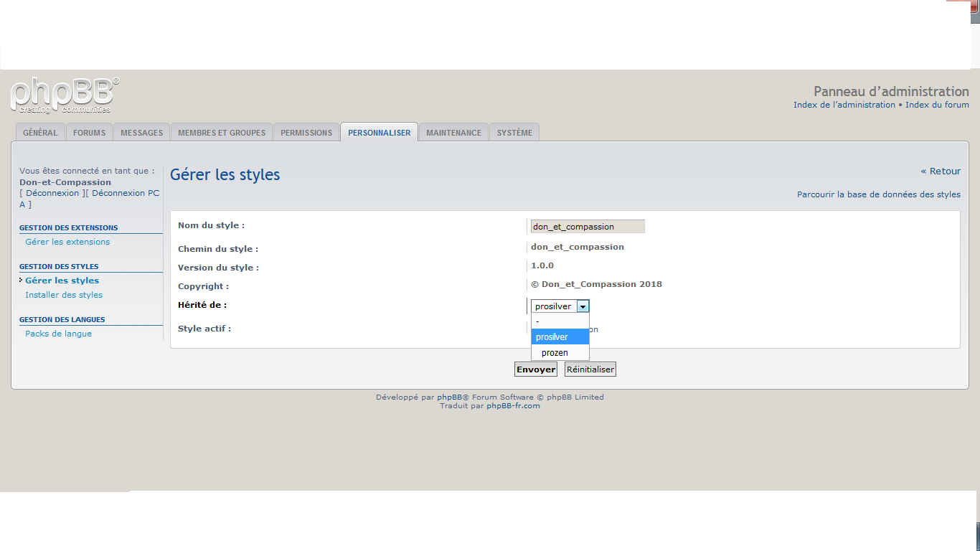
Task: Select prosilver in dropdown list
Action: [x=560, y=336]
